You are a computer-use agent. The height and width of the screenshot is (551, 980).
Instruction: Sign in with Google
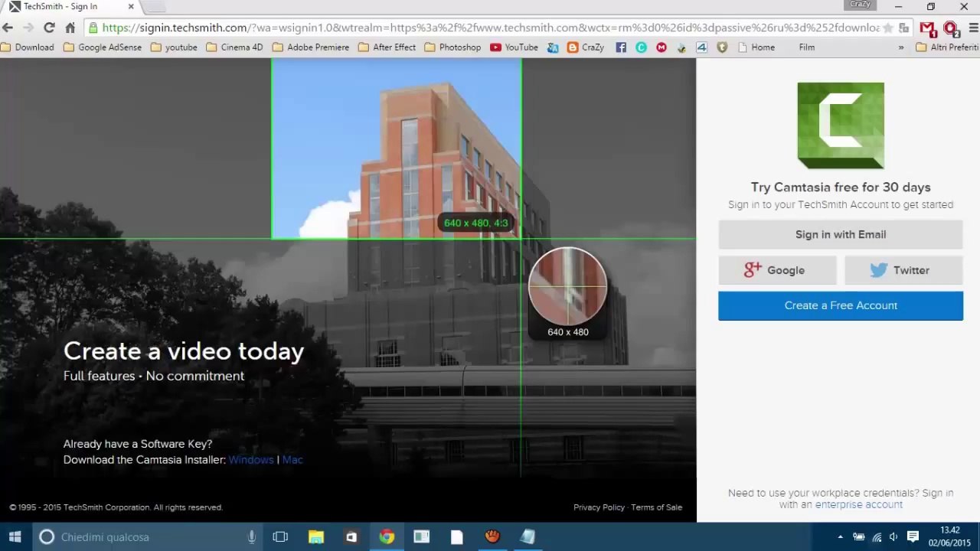(777, 270)
